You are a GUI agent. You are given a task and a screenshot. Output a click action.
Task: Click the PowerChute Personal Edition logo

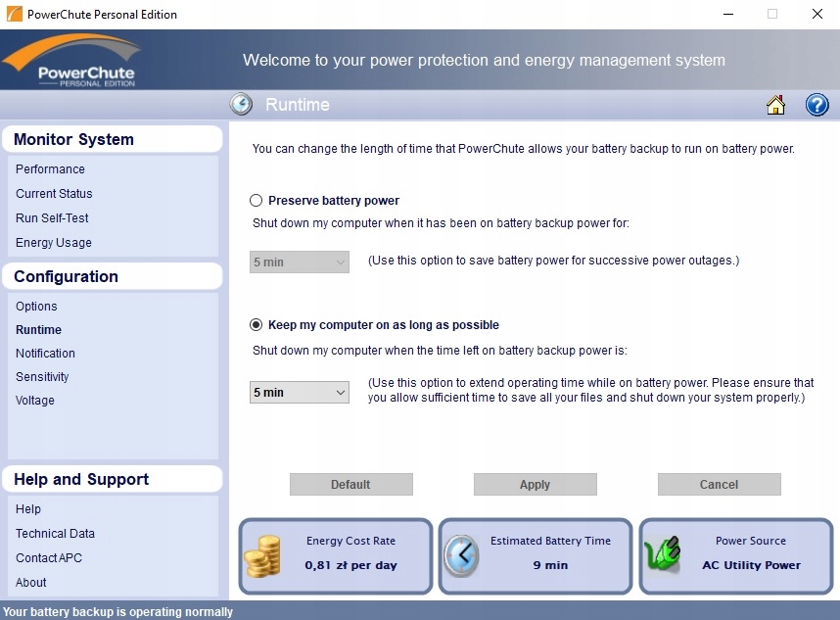(x=72, y=60)
